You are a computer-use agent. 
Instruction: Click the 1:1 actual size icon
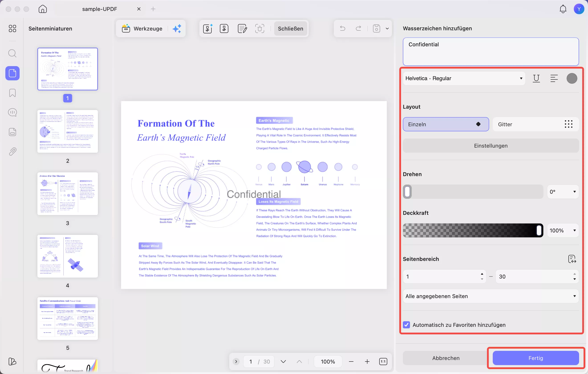(383, 362)
